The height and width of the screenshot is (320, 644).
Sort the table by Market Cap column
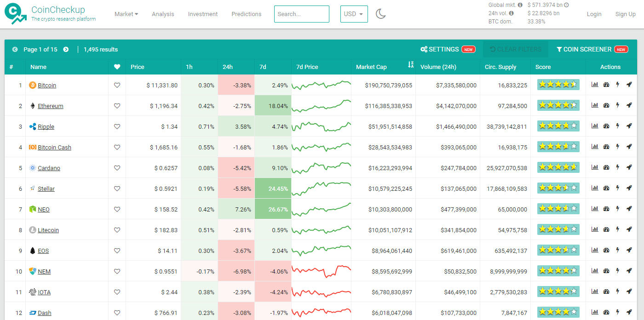371,67
